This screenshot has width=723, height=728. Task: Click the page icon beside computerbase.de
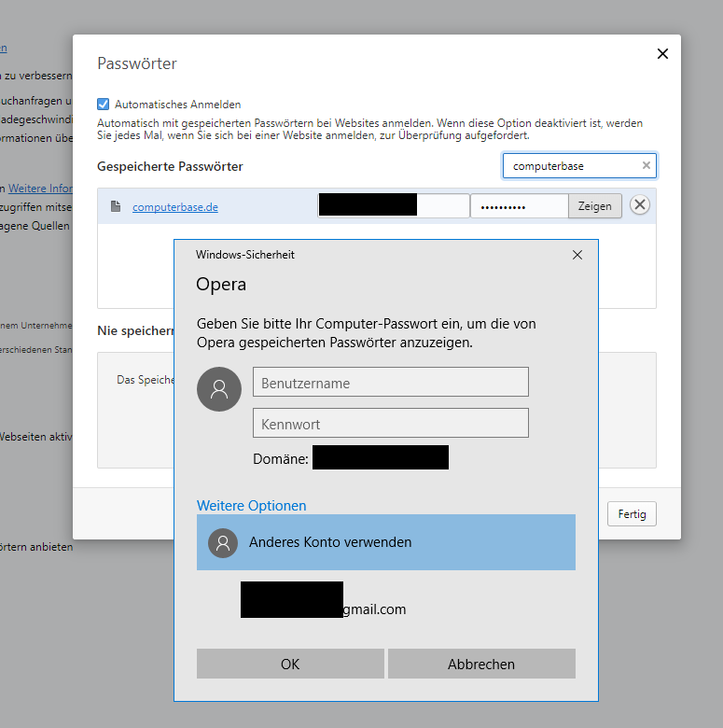click(x=116, y=206)
